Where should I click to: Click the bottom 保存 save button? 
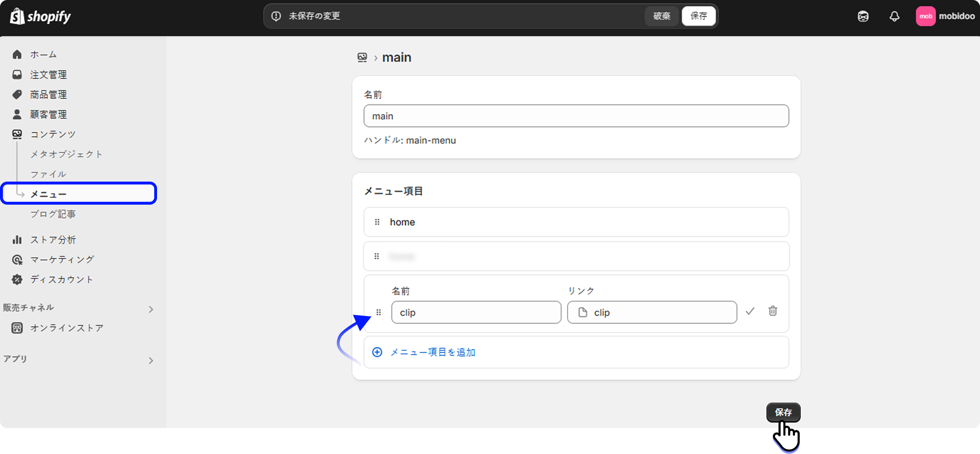tap(783, 412)
